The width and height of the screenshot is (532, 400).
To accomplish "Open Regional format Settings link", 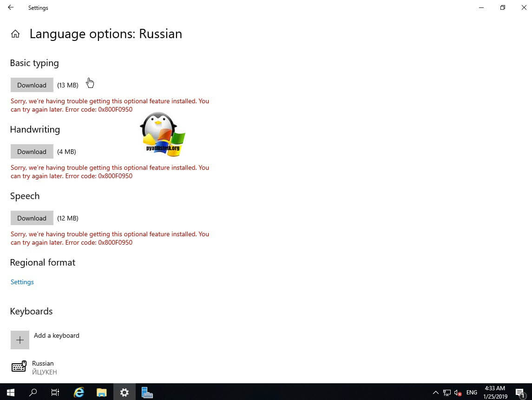I will pyautogui.click(x=22, y=282).
